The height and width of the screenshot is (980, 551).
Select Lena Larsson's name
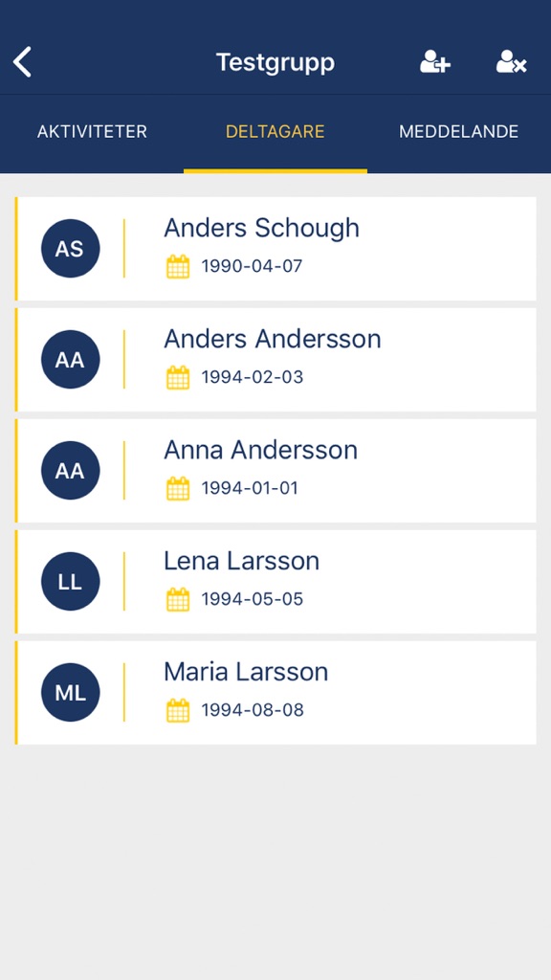click(x=241, y=561)
